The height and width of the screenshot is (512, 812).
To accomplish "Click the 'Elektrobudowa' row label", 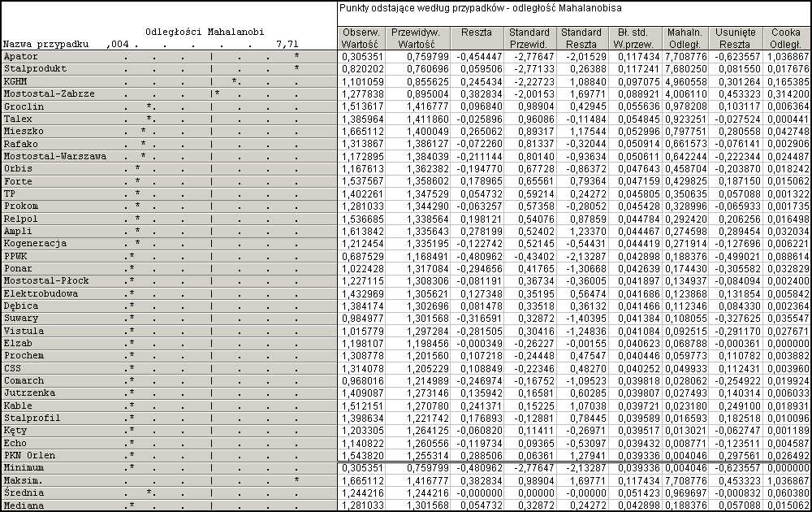I will (x=41, y=294).
